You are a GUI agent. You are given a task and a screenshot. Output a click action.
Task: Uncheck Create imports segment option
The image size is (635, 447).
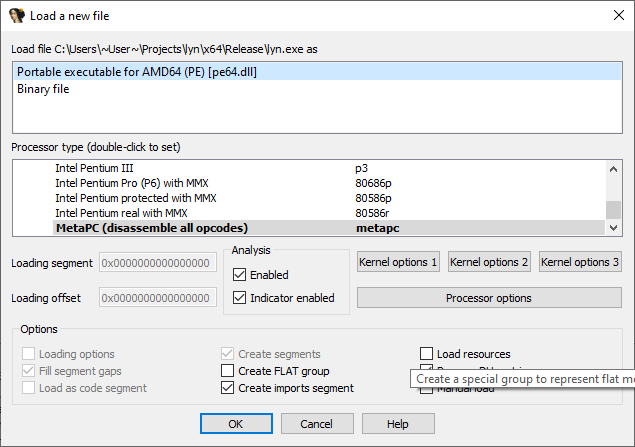(228, 388)
